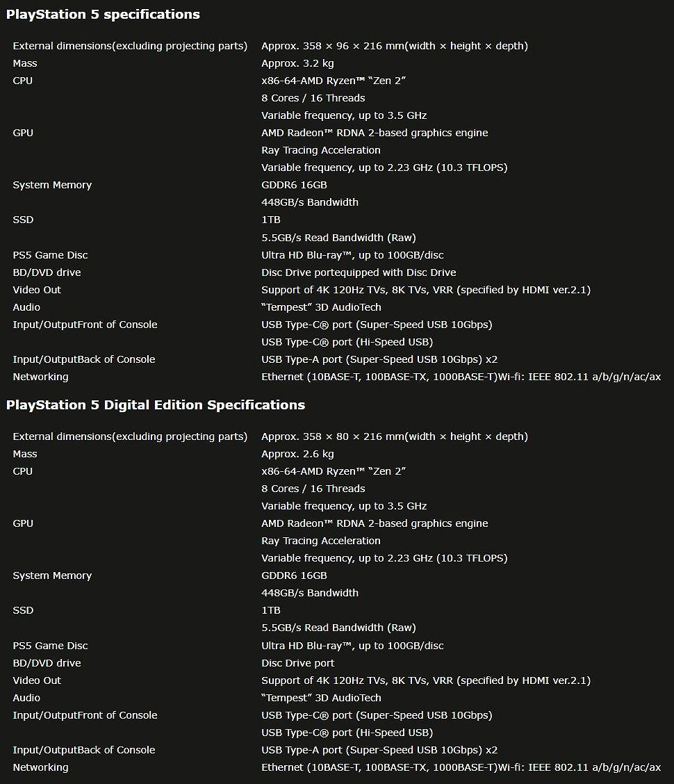Click the "PlayStation 5 specifications" heading
The image size is (674, 784).
(103, 14)
